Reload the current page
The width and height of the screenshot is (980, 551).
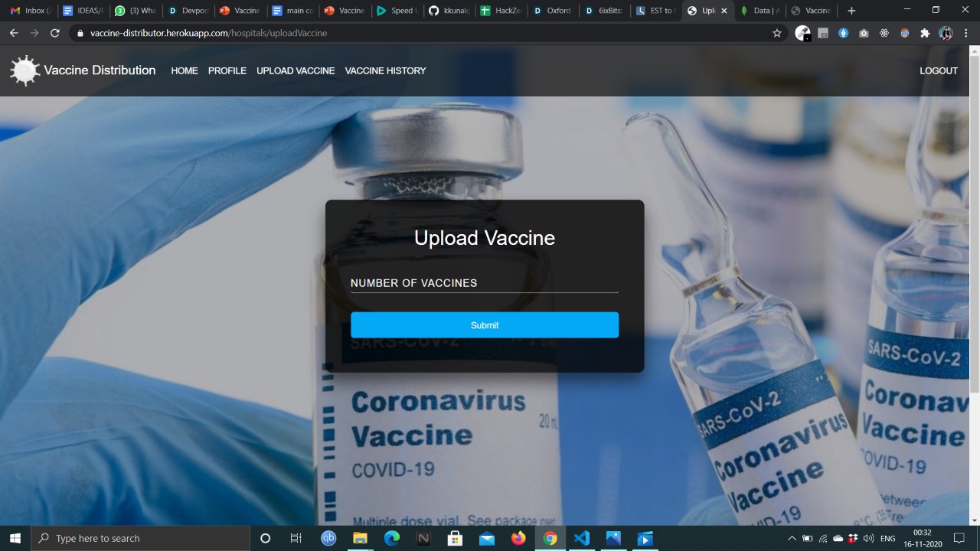55,33
